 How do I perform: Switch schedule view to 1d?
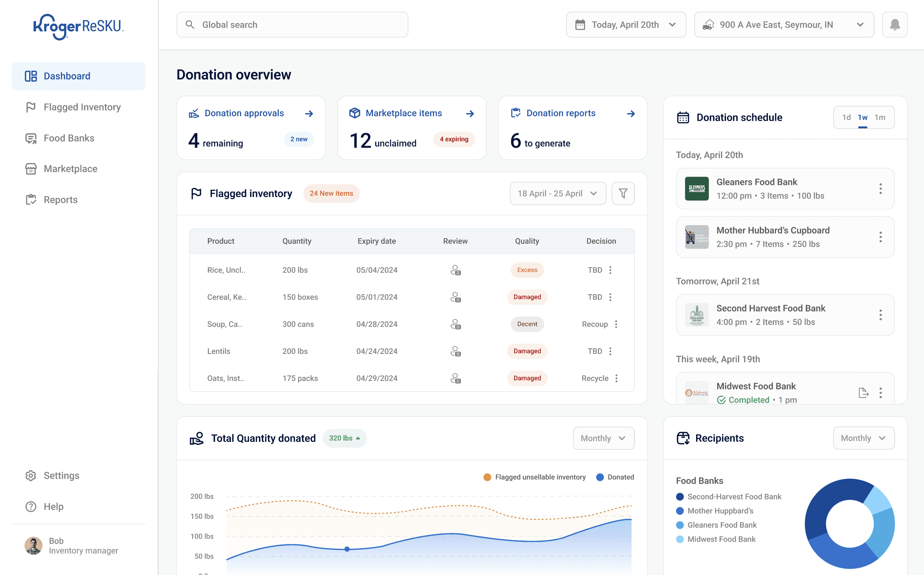tap(846, 117)
